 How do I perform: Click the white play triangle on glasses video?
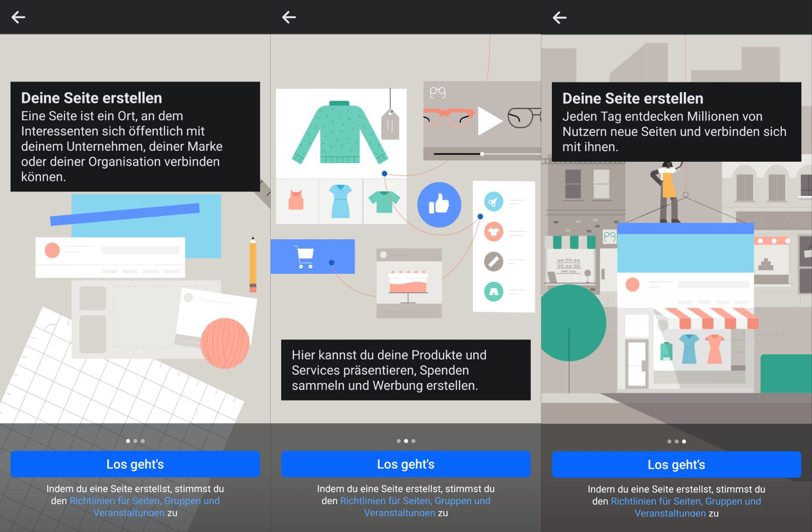coord(490,121)
